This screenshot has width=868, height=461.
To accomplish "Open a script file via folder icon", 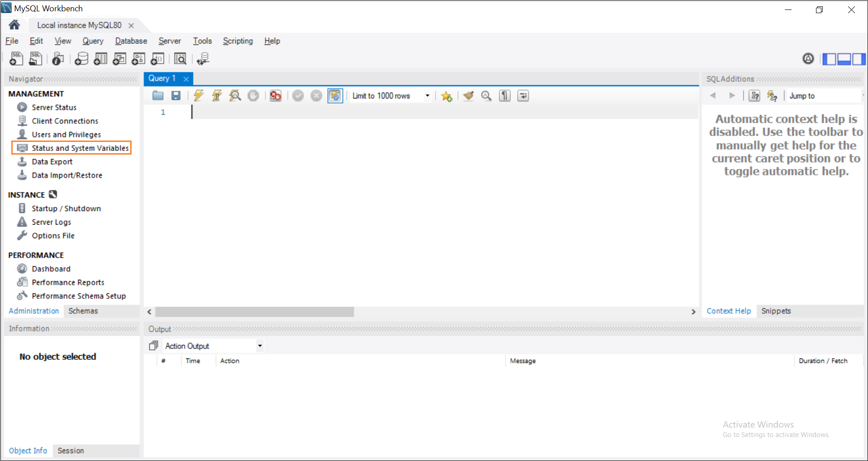I will [158, 96].
